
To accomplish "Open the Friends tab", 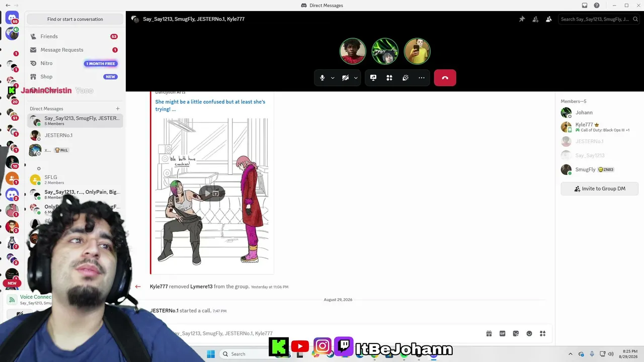I will (x=74, y=36).
